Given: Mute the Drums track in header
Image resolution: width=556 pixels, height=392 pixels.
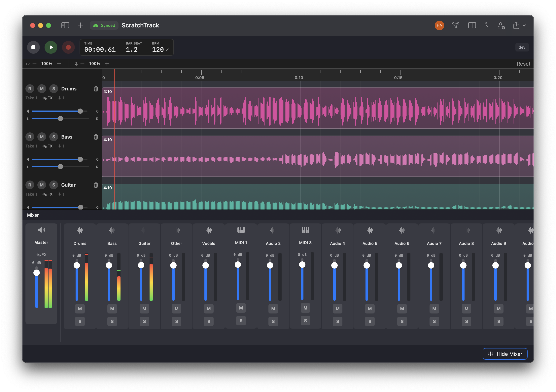Looking at the screenshot, I should pyautogui.click(x=42, y=89).
